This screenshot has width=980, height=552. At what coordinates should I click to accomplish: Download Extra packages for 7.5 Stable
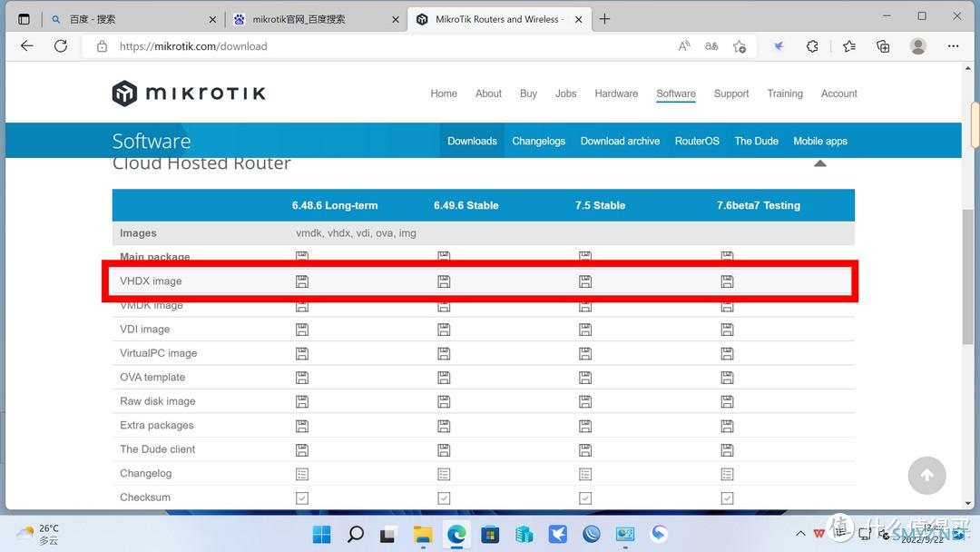pyautogui.click(x=585, y=426)
